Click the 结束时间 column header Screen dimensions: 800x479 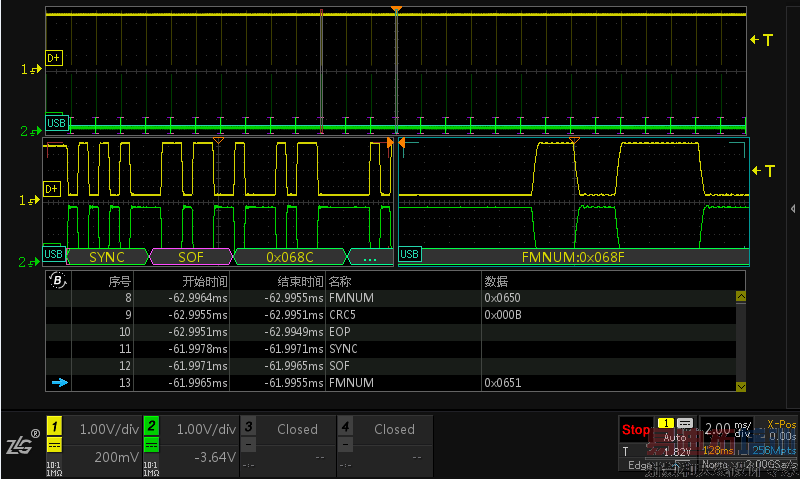point(301,282)
